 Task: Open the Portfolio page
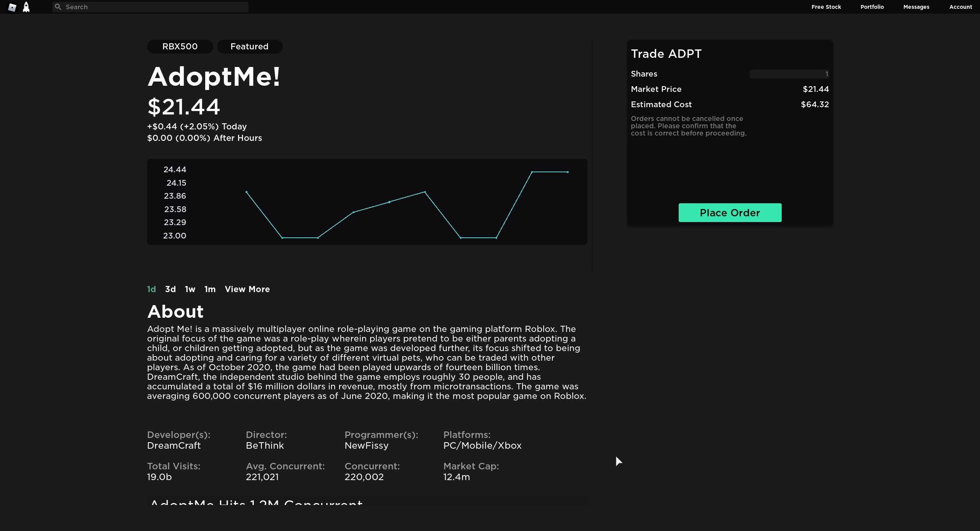872,7
